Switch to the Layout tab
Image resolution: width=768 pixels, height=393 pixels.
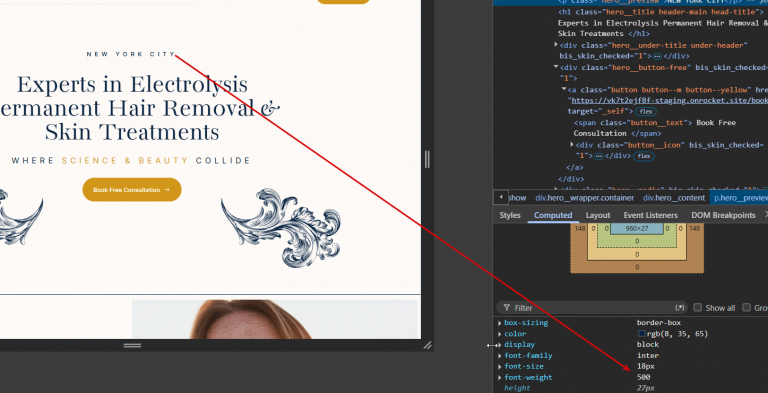(x=598, y=215)
